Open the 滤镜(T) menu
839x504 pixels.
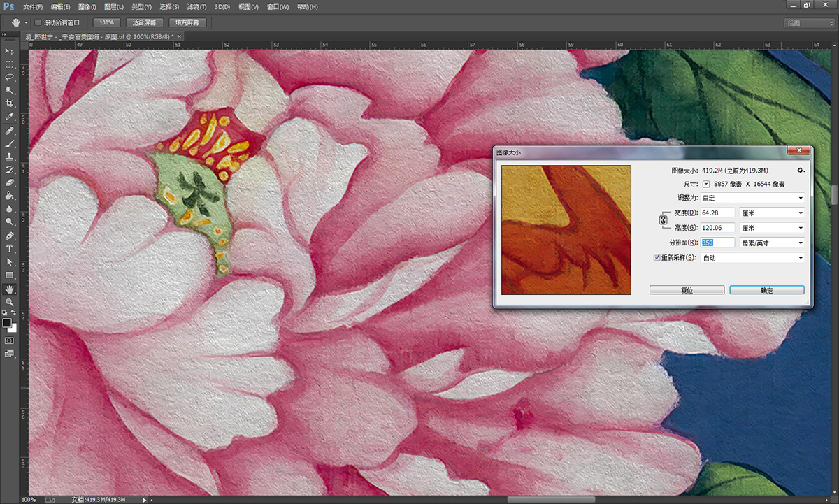click(196, 7)
